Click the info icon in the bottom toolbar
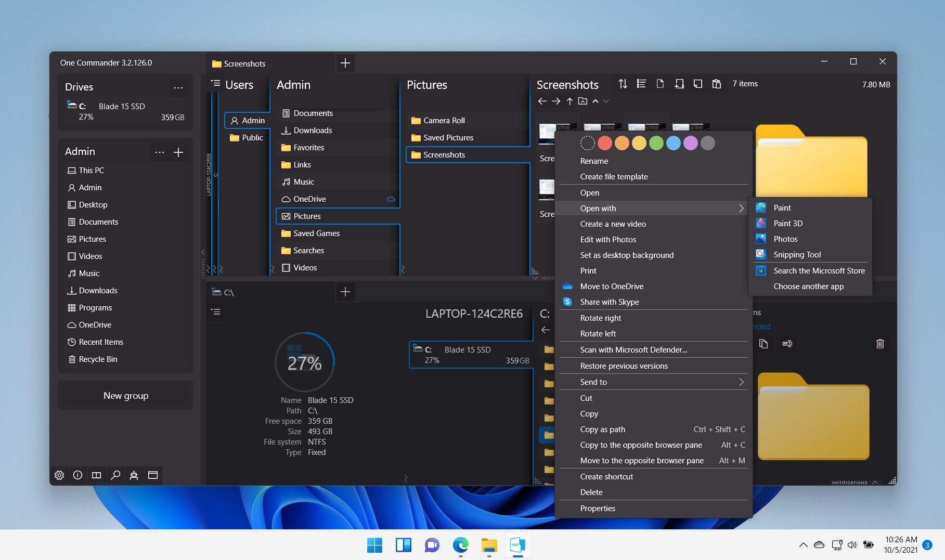Viewport: 945px width, 560px height. [x=77, y=475]
